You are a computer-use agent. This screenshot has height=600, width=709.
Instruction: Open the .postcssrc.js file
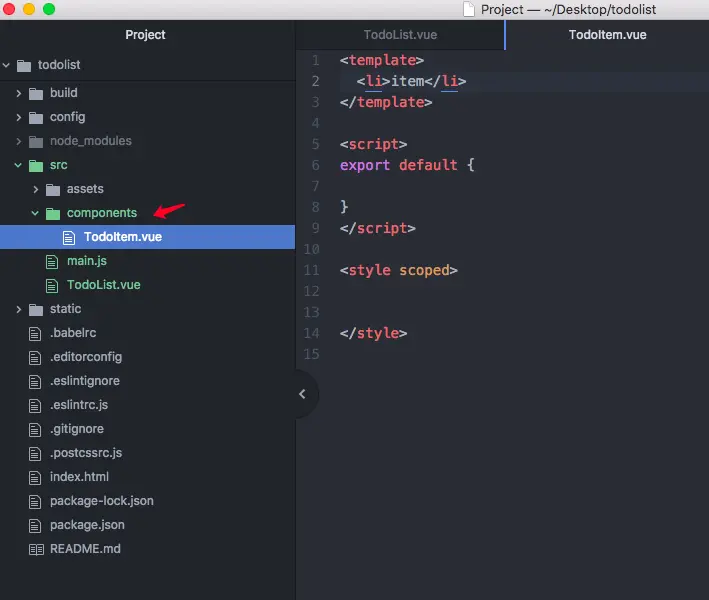point(86,453)
